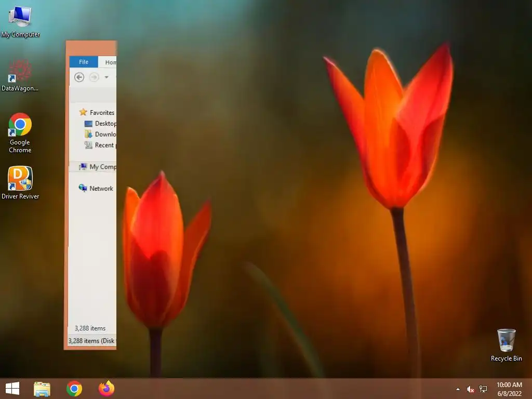Launch Google Chrome from the desktop shortcut
532x399 pixels.
20,133
